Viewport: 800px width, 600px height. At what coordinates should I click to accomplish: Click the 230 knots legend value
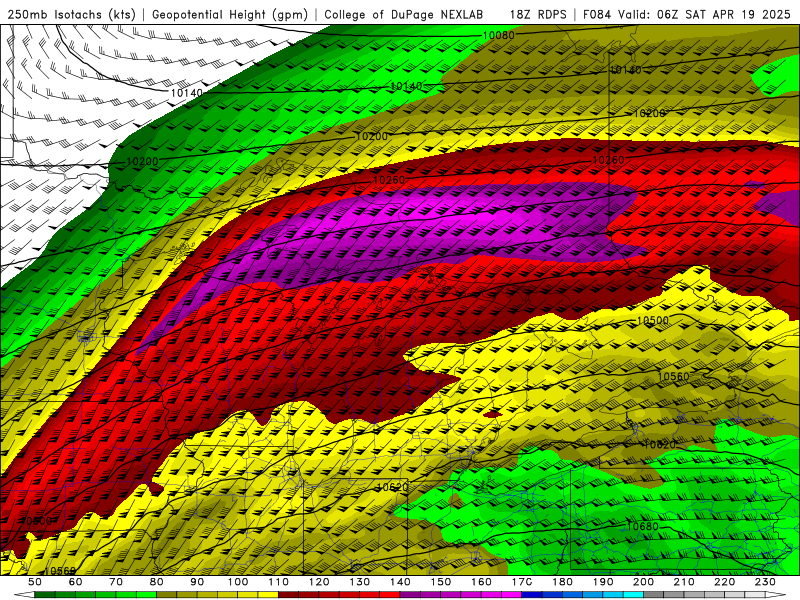765,582
